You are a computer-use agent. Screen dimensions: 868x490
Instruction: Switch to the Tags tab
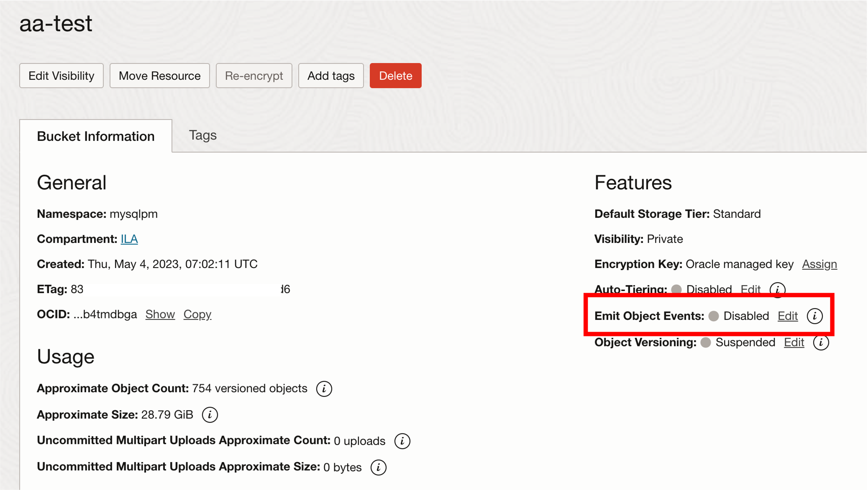pyautogui.click(x=203, y=135)
